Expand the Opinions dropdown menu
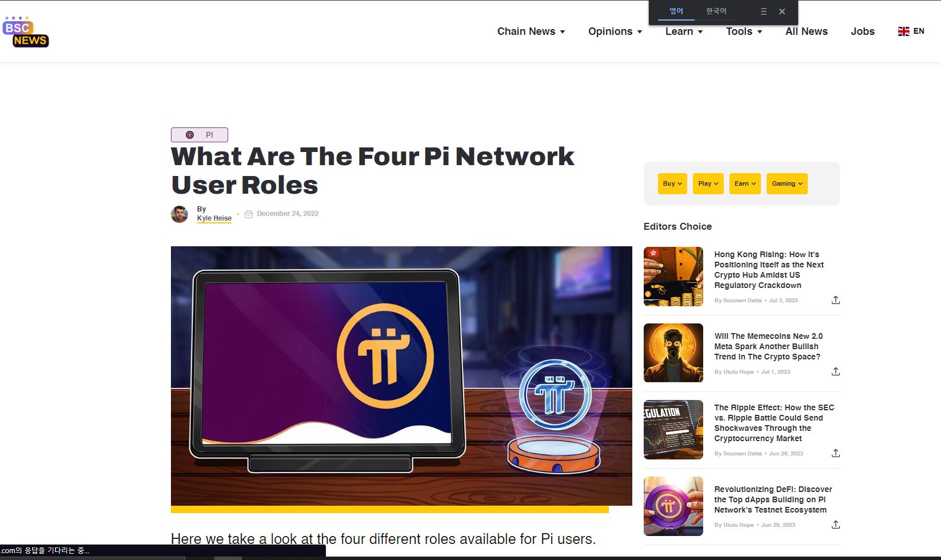 (615, 31)
